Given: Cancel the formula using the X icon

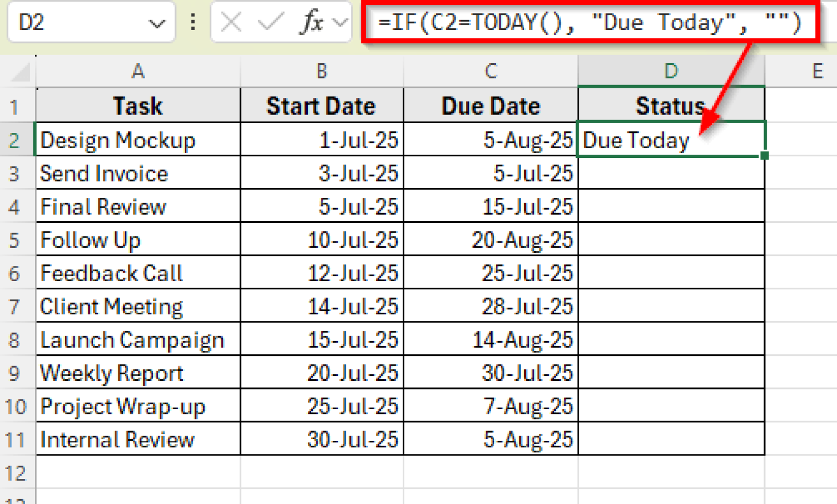Looking at the screenshot, I should 231,22.
